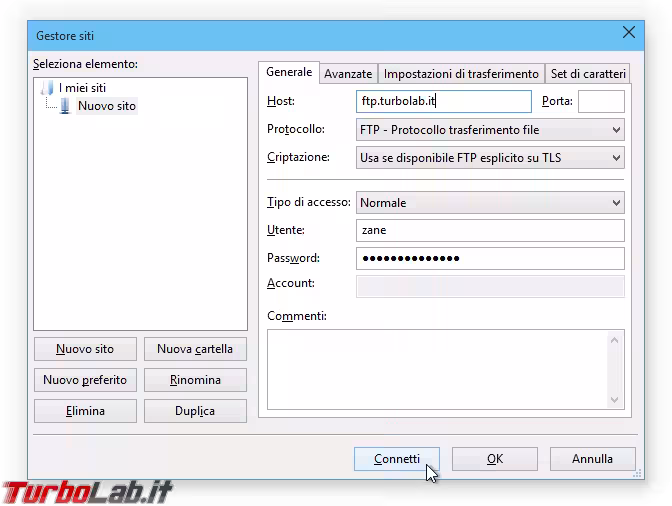The height and width of the screenshot is (506, 672).
Task: Click the Nuova cartella button
Action: point(195,349)
